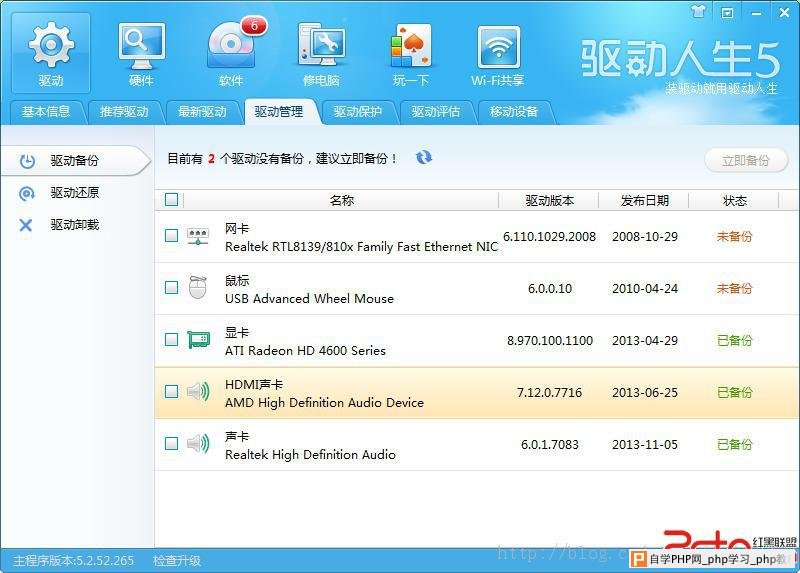This screenshot has width=800, height=573.
Task: Open the title bar menu dropdown icon
Action: pos(727,13)
